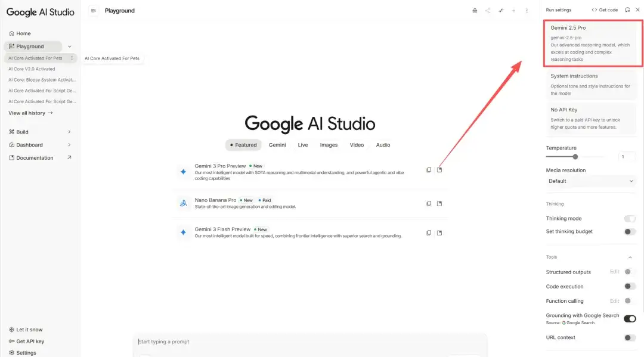Copy Nano Banana Pro model ID
Screen dimensions: 644x357
pos(429,203)
